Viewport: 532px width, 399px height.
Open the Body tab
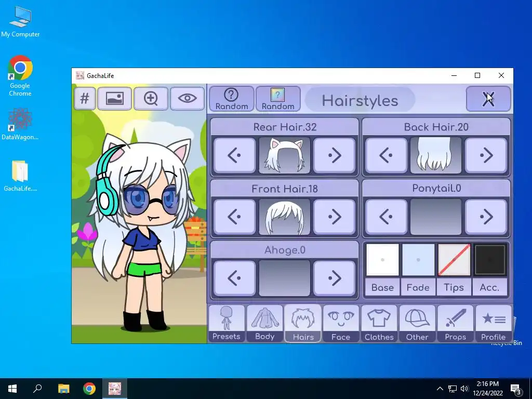pos(264,323)
